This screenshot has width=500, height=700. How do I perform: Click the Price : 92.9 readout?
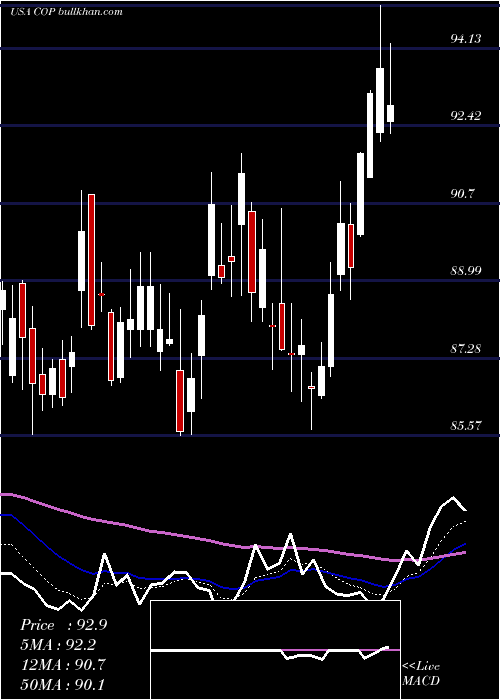coord(63,625)
